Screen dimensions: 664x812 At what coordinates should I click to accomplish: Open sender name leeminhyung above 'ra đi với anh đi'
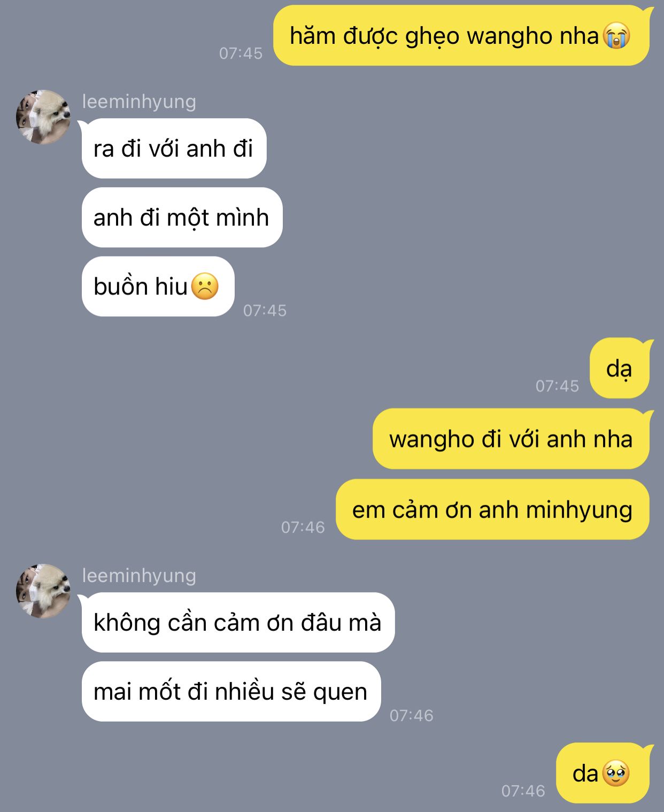coord(139,101)
